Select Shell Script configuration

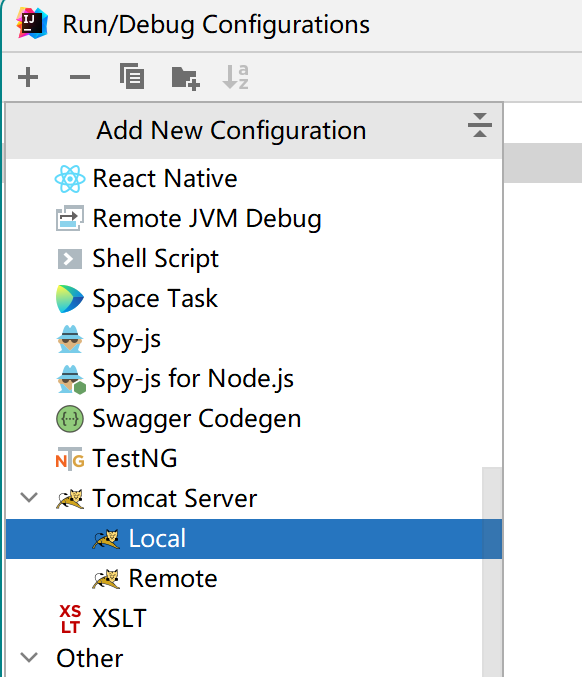(x=254, y=259)
